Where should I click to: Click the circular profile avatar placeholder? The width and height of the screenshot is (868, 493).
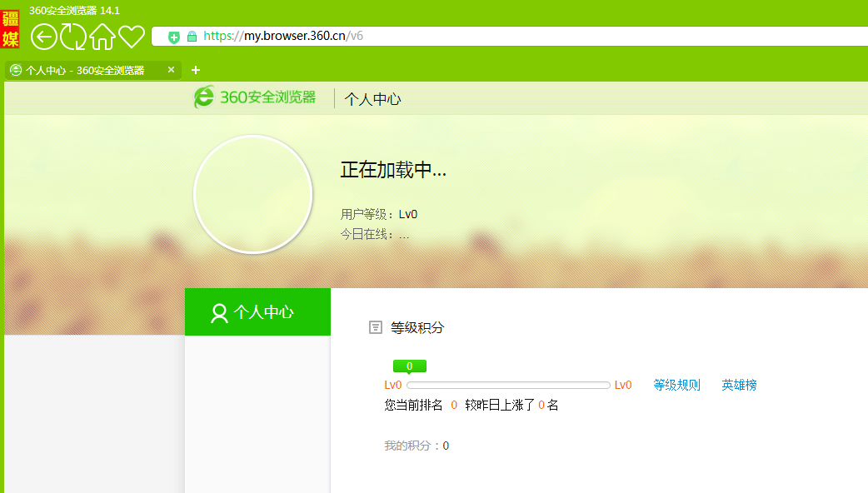253,194
